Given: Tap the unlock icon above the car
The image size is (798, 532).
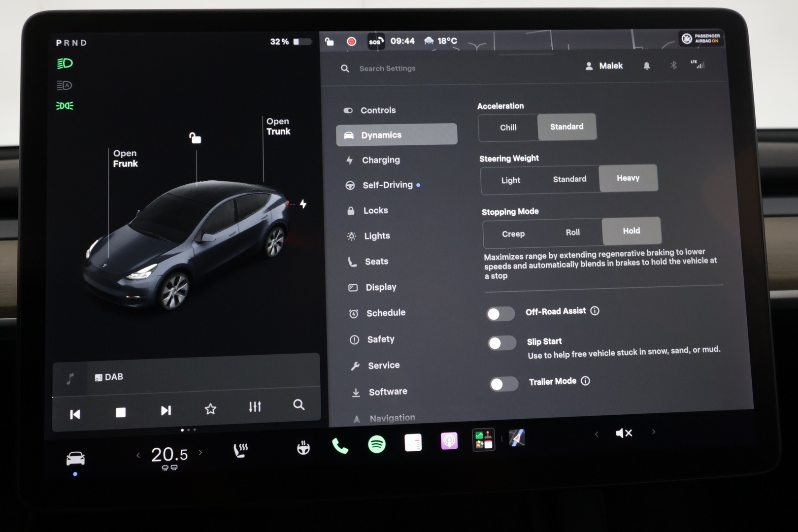Looking at the screenshot, I should point(195,137).
